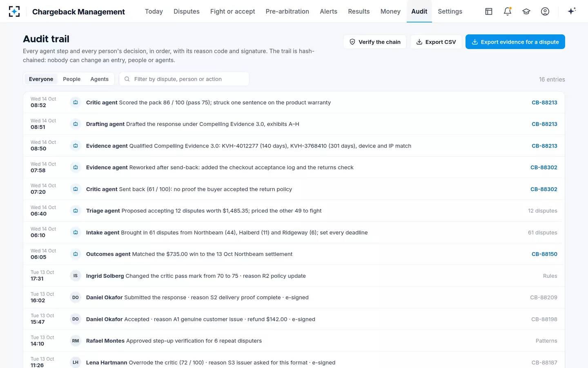Click Export evidence for a dispute
Viewport: 588px width, 368px height.
tap(515, 42)
